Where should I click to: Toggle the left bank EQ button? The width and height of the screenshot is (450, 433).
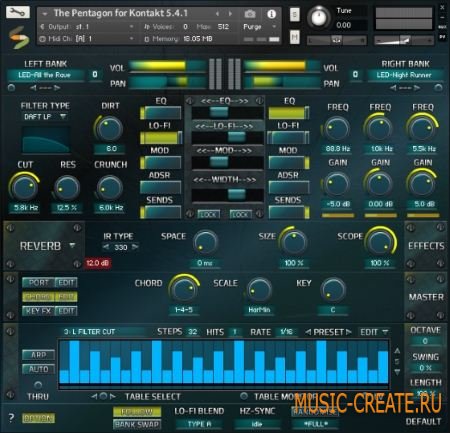pyautogui.click(x=161, y=113)
